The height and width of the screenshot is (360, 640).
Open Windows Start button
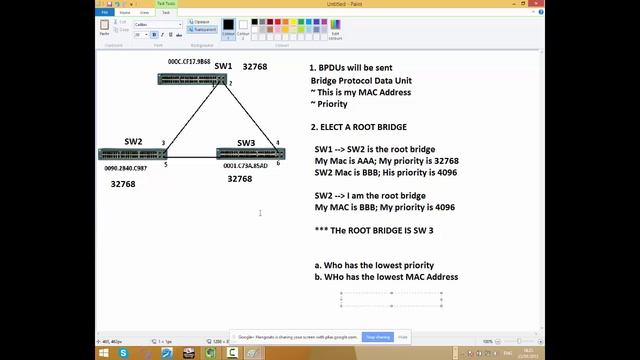[x=104, y=353]
